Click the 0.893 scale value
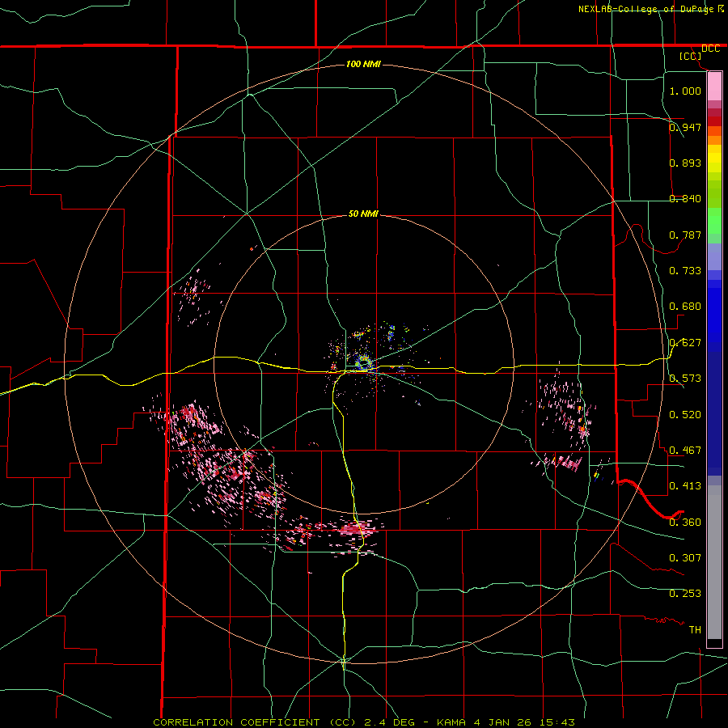This screenshot has width=728, height=728. click(685, 163)
